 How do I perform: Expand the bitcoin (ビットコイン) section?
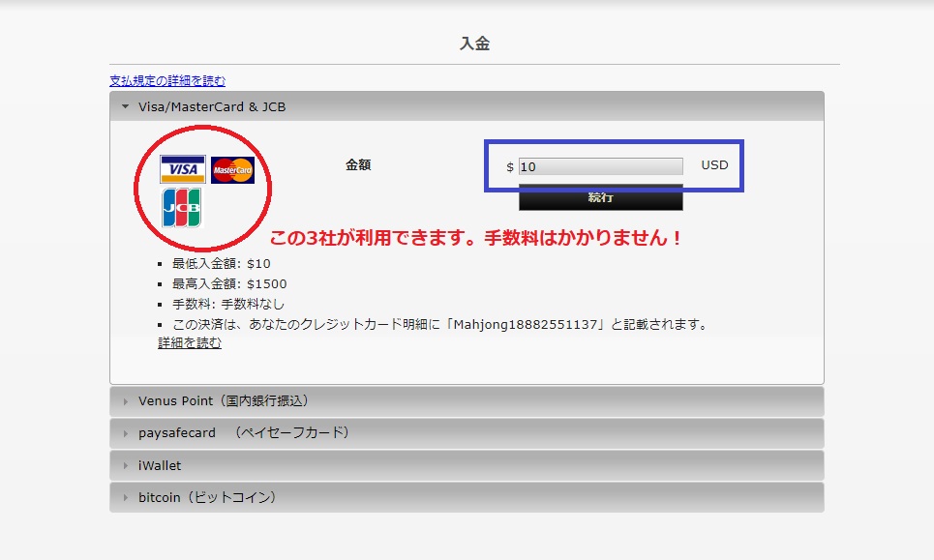pos(467,497)
